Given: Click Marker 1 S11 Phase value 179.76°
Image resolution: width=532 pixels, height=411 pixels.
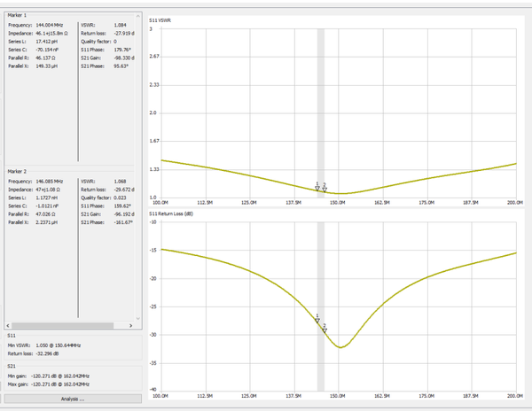Looking at the screenshot, I should click(122, 50).
